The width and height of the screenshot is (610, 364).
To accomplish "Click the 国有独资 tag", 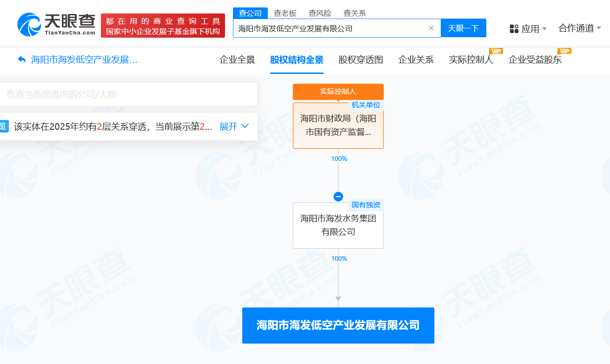I will click(366, 205).
